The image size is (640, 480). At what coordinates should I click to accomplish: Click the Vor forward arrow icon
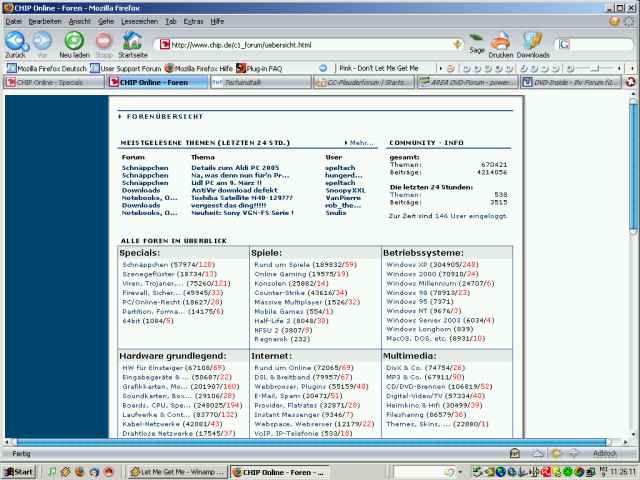point(42,41)
